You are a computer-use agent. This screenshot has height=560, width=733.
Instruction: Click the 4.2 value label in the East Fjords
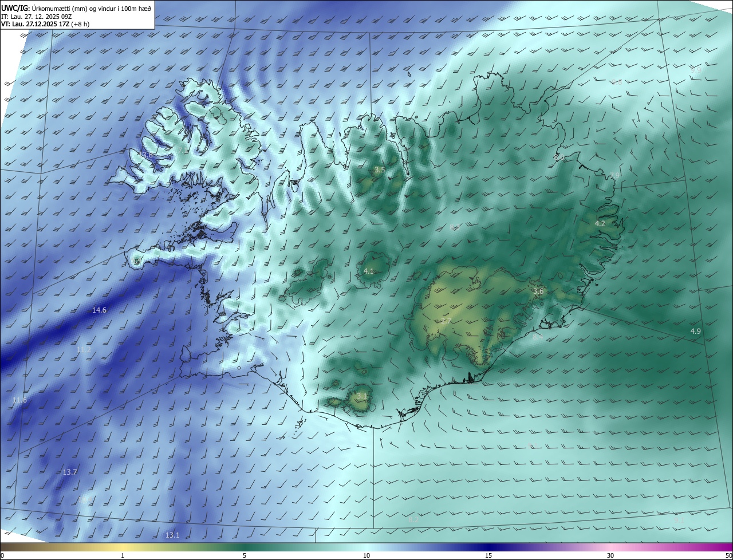tap(600, 223)
